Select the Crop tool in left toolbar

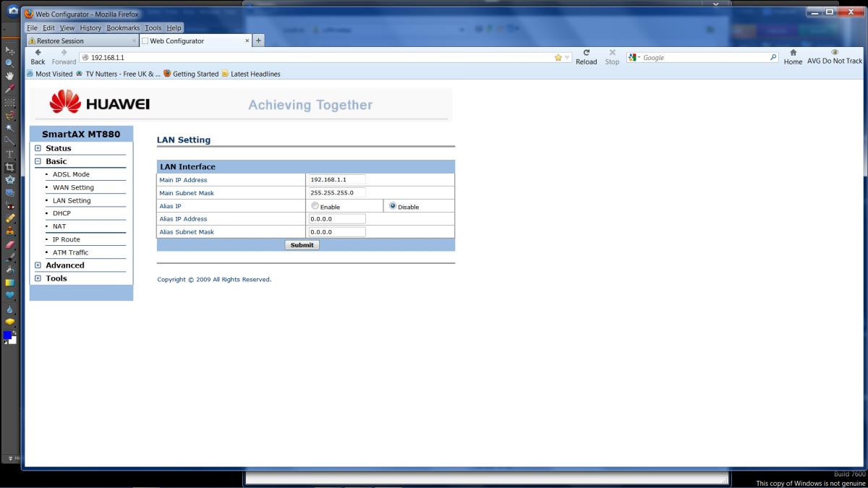click(9, 167)
